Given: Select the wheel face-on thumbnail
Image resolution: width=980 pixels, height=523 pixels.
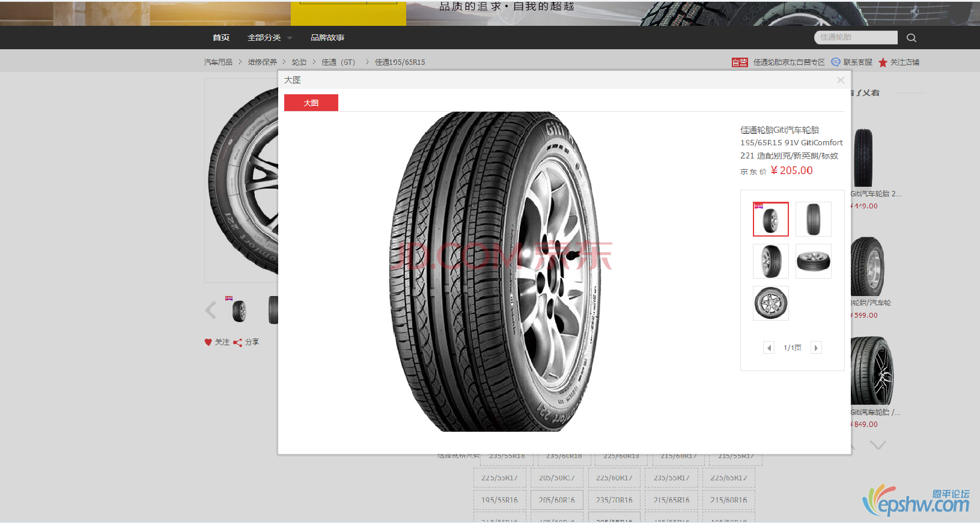Looking at the screenshot, I should point(771,303).
